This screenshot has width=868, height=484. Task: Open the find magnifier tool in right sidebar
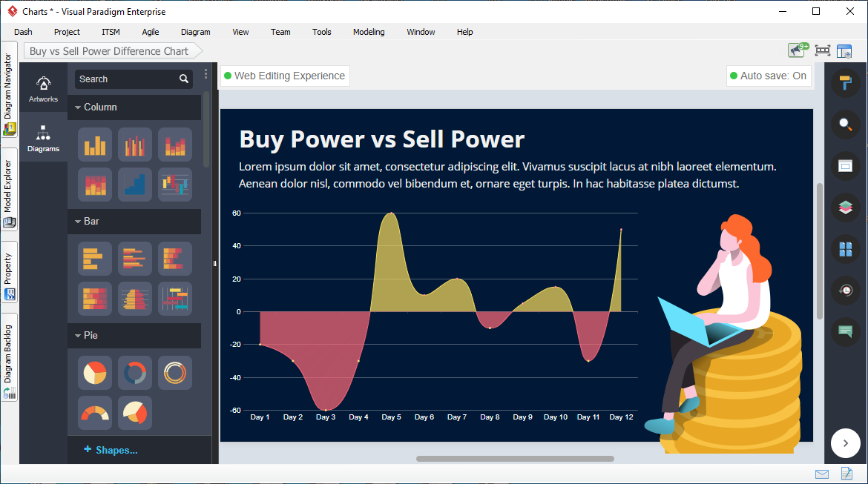[845, 124]
